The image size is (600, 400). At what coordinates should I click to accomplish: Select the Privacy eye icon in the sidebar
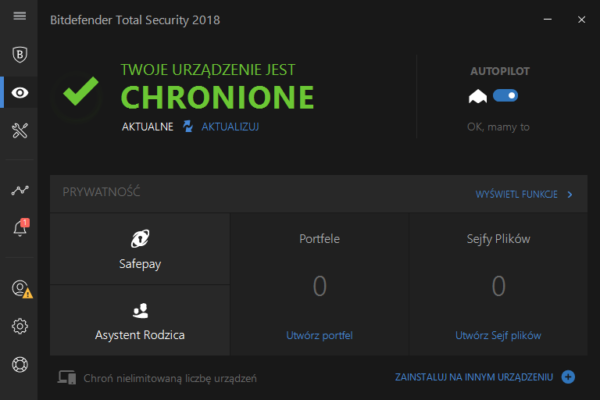tap(20, 93)
